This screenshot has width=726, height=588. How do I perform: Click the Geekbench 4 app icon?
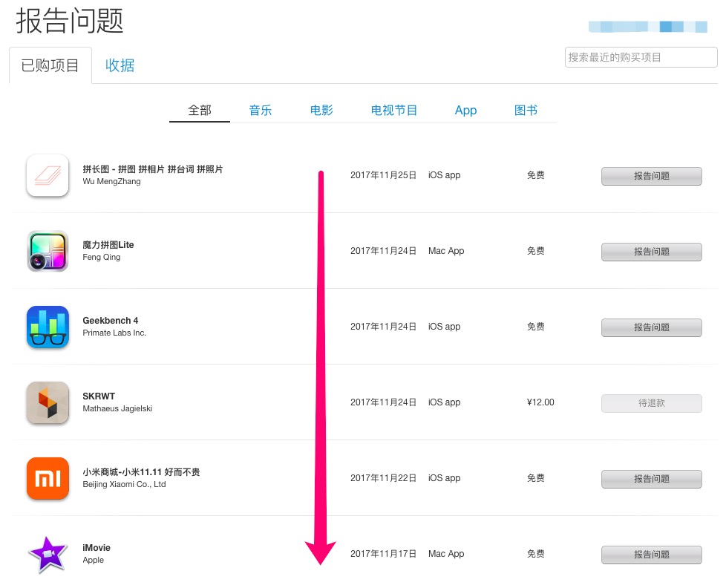(x=48, y=327)
